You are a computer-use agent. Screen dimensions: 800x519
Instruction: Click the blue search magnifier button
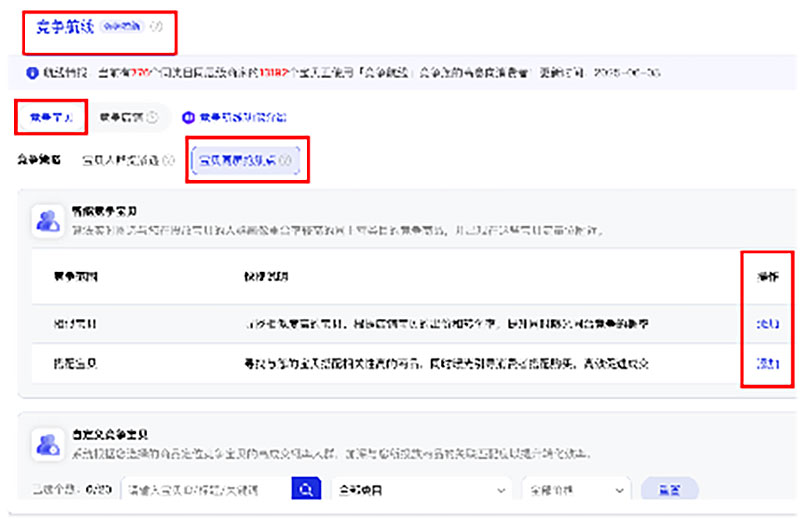tap(306, 489)
